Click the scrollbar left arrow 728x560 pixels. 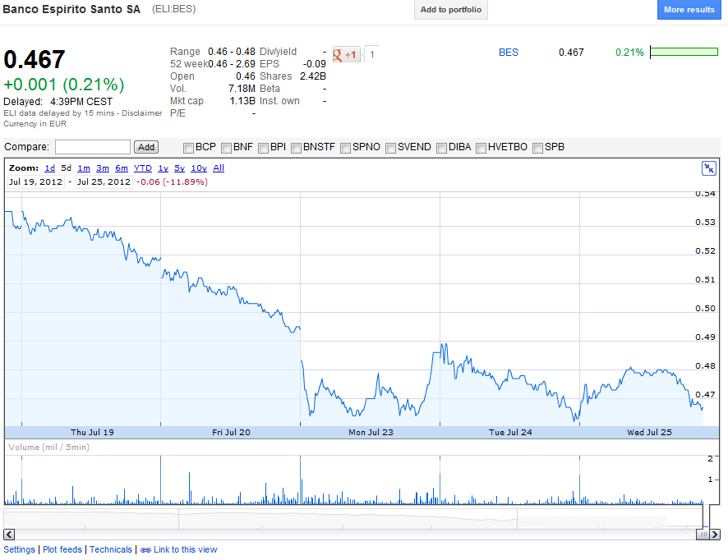[x=9, y=534]
